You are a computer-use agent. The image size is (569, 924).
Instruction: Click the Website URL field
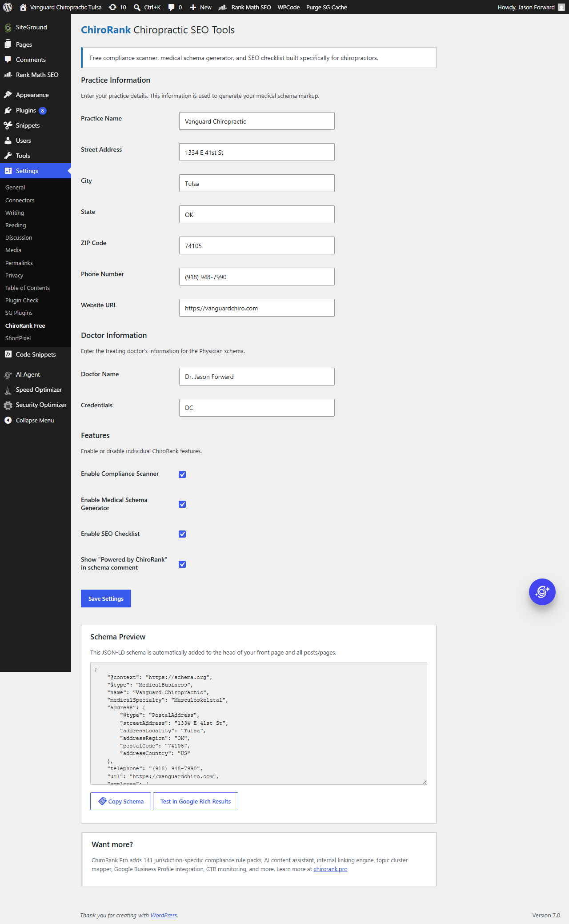(x=257, y=308)
